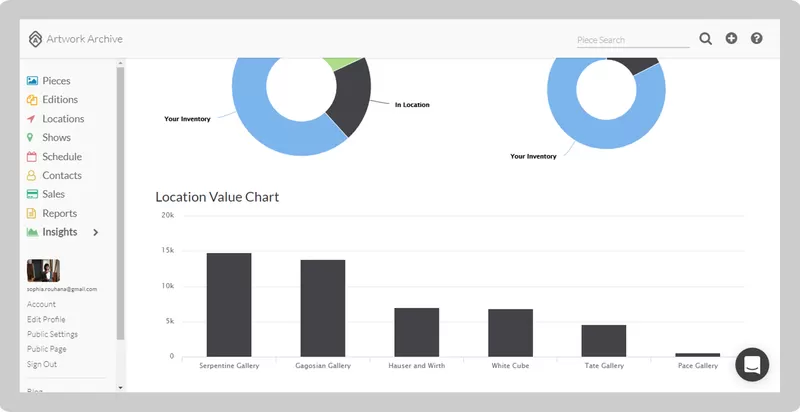The height and width of the screenshot is (412, 800).
Task: Click the Hauser and Wirth bar
Action: point(417,332)
